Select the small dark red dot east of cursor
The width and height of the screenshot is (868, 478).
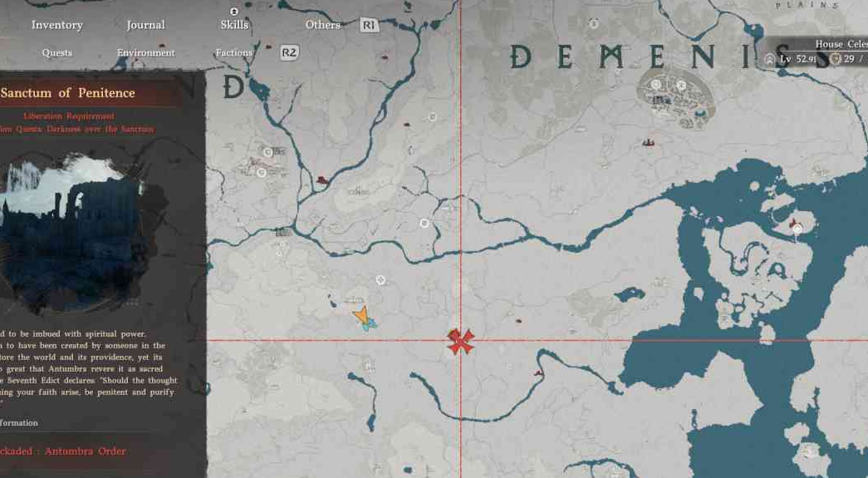pyautogui.click(x=518, y=320)
